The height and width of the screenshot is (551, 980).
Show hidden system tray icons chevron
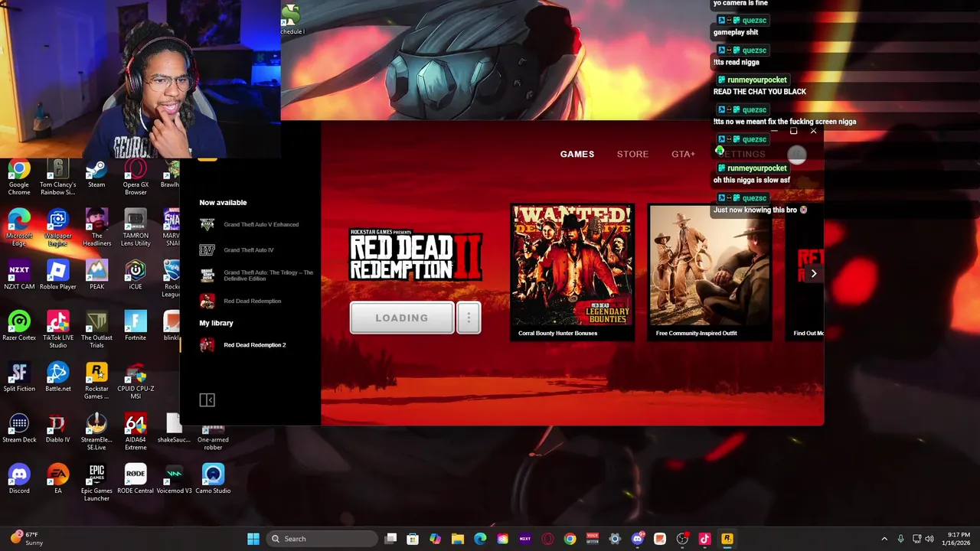(884, 539)
